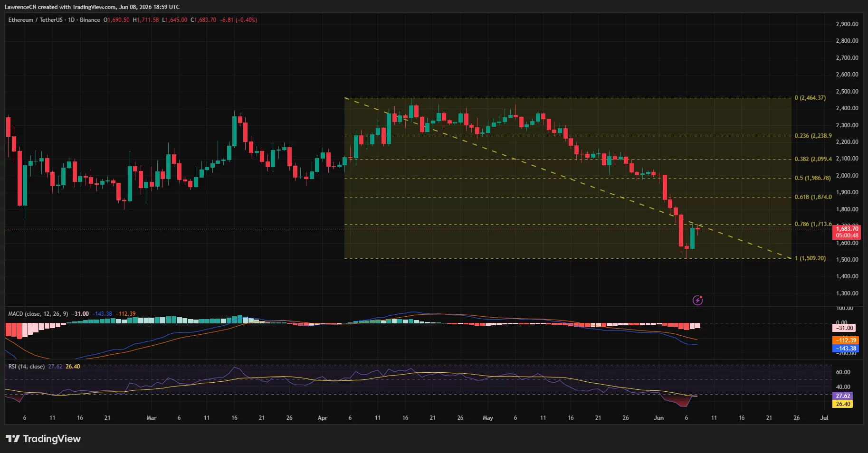The height and width of the screenshot is (453, 868).
Task: Click the low value L1,645.00
Action: pos(175,20)
